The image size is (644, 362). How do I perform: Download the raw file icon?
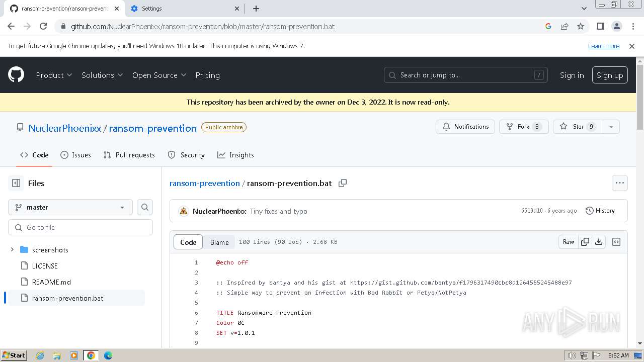click(x=599, y=242)
